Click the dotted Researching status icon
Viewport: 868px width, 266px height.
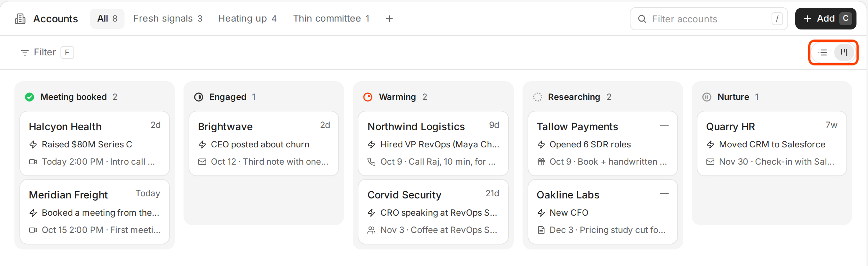[538, 97]
